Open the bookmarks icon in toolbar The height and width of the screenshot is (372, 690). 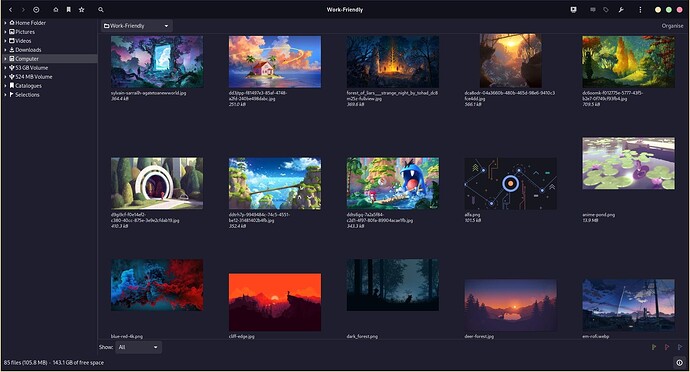click(68, 10)
